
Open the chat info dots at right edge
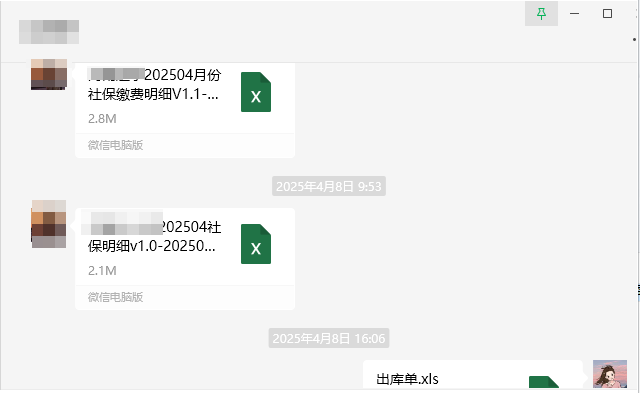coord(634,40)
